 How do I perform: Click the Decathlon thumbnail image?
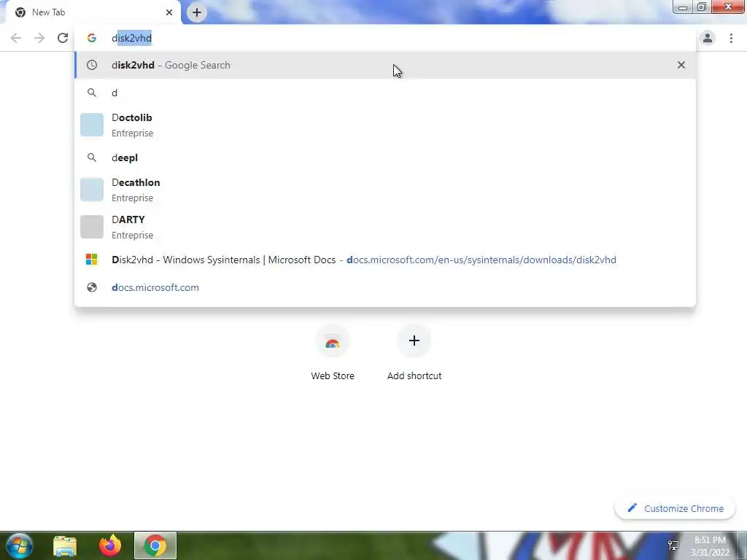click(x=91, y=190)
